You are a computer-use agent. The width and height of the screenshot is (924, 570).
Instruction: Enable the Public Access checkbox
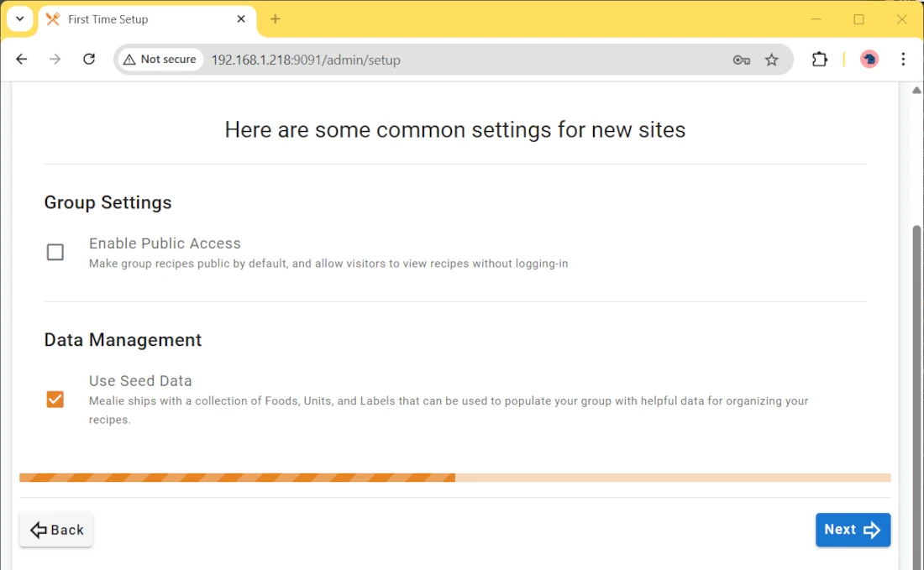click(55, 252)
